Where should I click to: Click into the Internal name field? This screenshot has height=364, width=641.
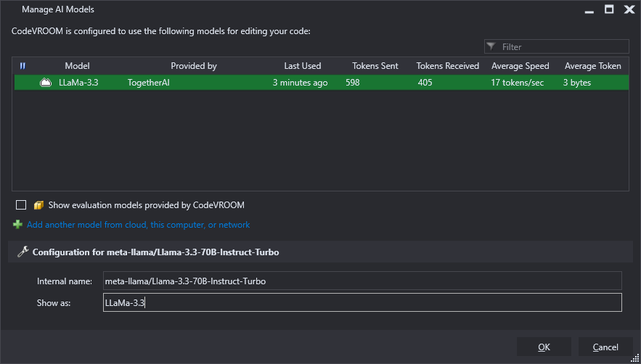[x=362, y=281]
